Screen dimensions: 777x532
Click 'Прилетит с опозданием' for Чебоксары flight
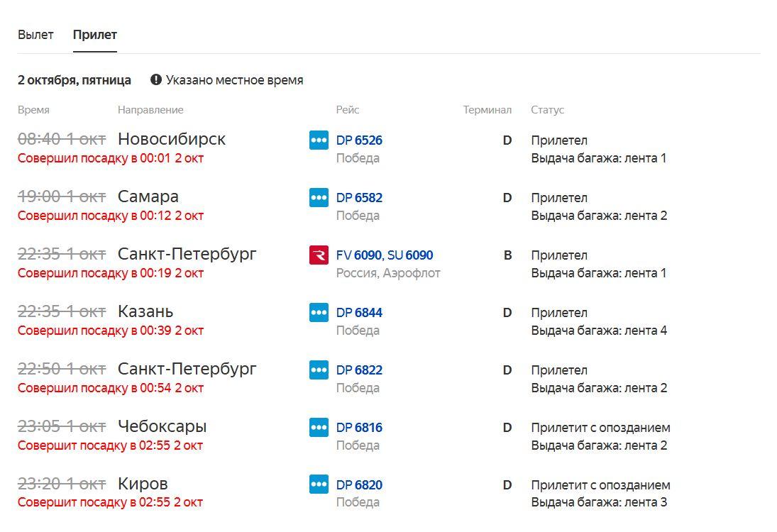point(600,428)
